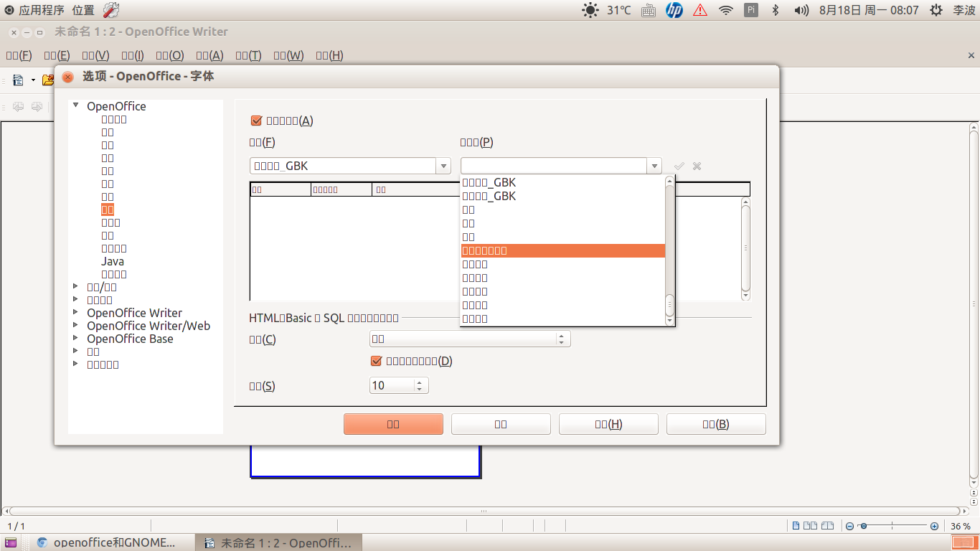Click the "1 / 1" page indicator in status bar
Screen dimensions: 980x551
click(16, 526)
